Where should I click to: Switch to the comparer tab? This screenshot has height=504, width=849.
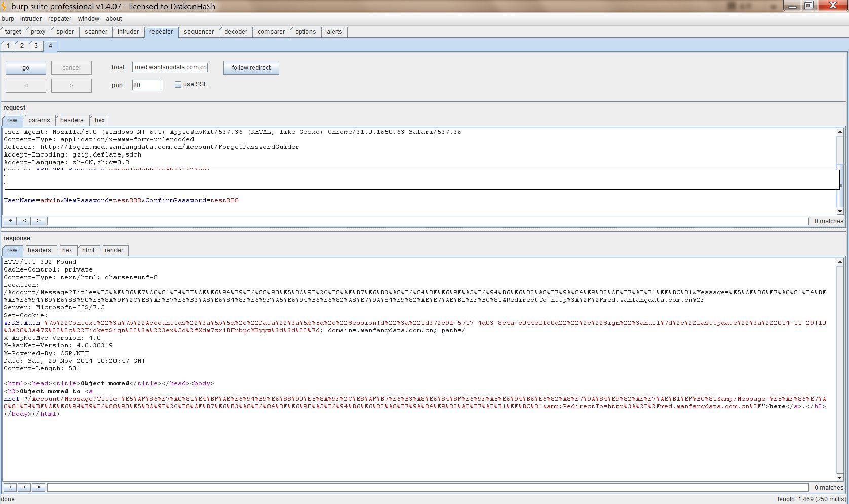(x=272, y=32)
